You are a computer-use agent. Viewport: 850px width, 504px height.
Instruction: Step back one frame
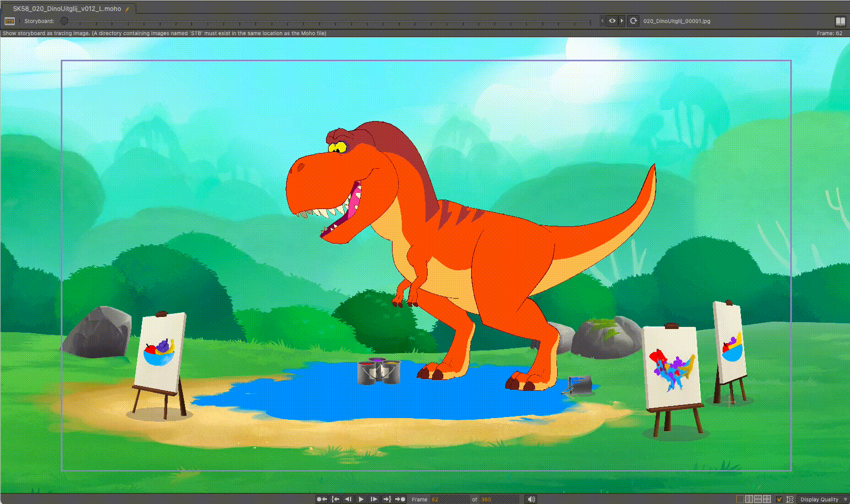pos(348,499)
